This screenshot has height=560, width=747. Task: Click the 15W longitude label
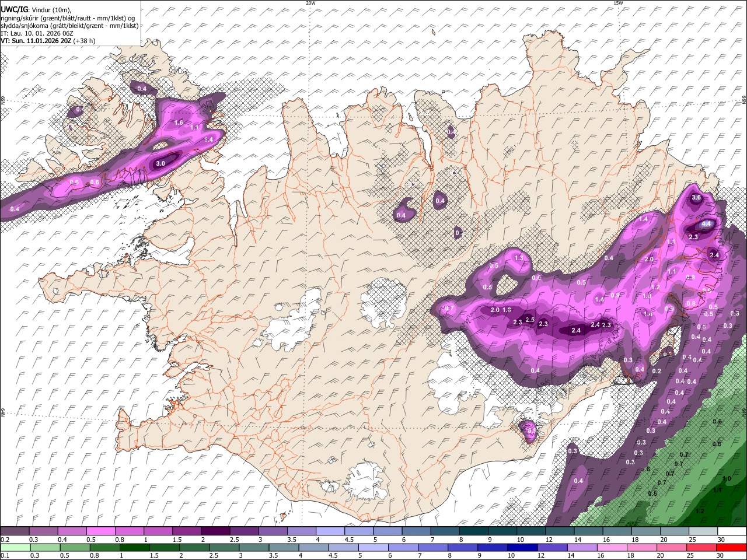click(x=618, y=3)
